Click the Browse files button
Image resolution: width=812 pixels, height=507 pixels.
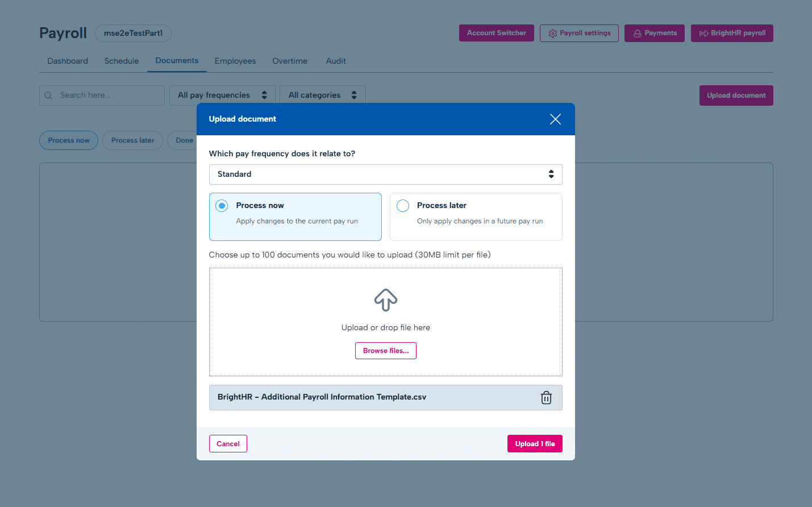(x=386, y=351)
